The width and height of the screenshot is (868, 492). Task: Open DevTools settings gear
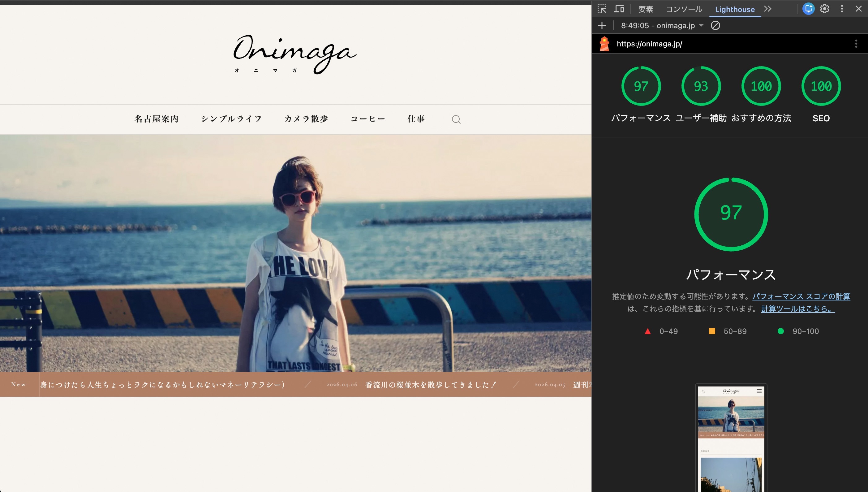824,9
